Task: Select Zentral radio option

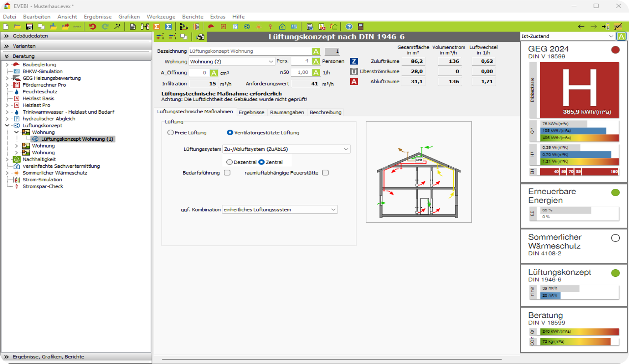Action: [262, 162]
